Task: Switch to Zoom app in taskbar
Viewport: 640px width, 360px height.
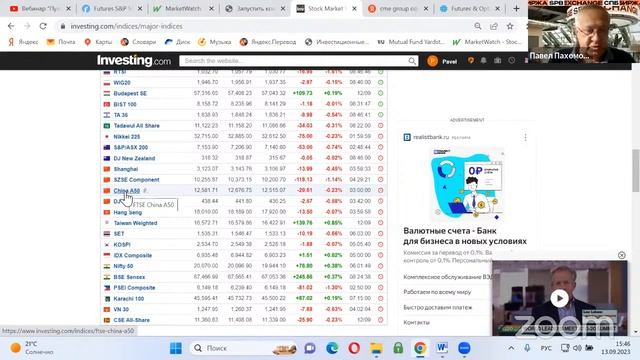Action: (x=464, y=348)
